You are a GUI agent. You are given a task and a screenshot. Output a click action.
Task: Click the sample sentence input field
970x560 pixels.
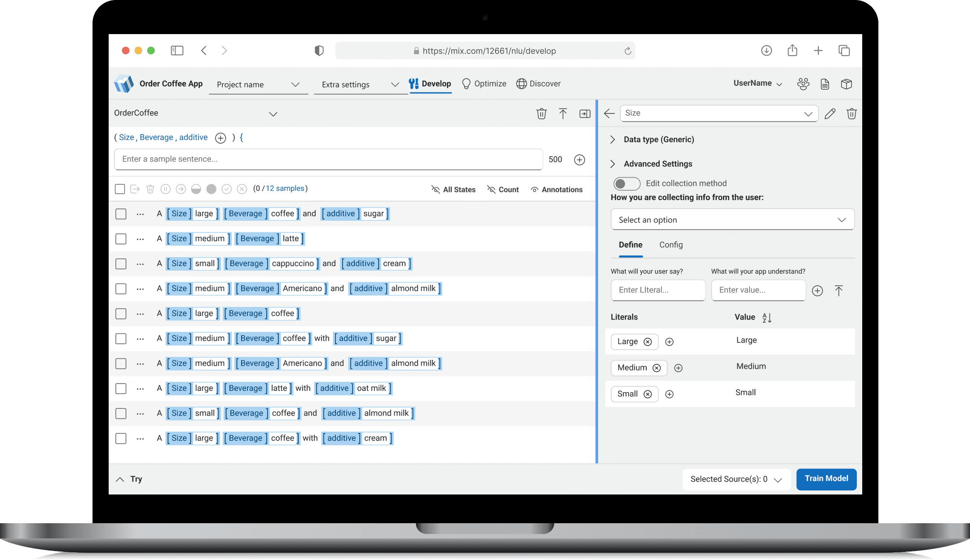point(328,159)
